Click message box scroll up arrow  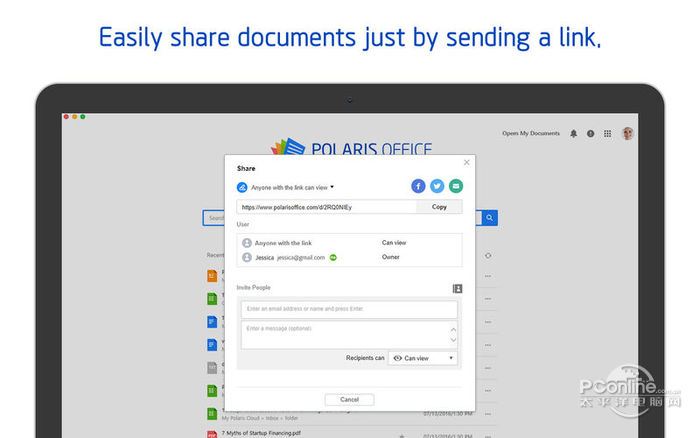[x=453, y=330]
